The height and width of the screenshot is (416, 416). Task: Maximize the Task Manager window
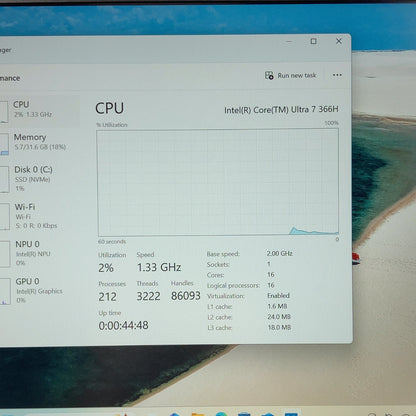point(313,41)
